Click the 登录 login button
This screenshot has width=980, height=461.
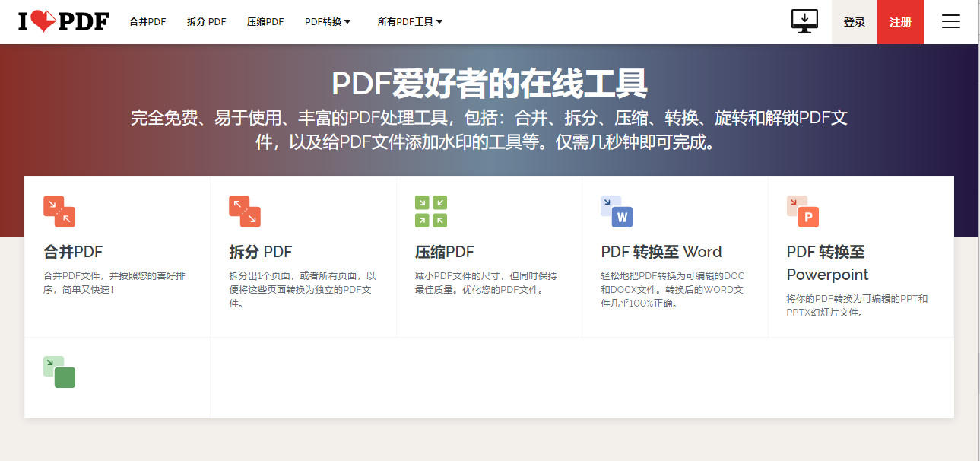pos(855,22)
